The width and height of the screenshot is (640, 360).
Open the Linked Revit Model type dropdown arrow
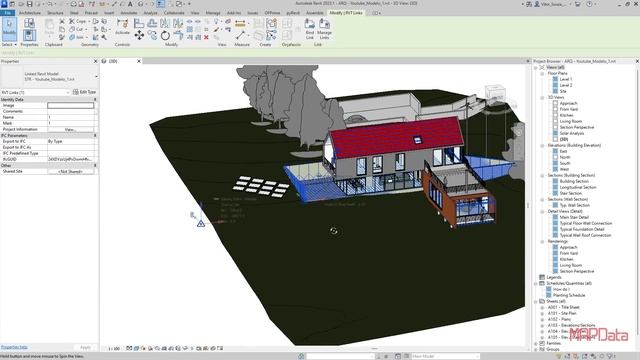pos(96,77)
